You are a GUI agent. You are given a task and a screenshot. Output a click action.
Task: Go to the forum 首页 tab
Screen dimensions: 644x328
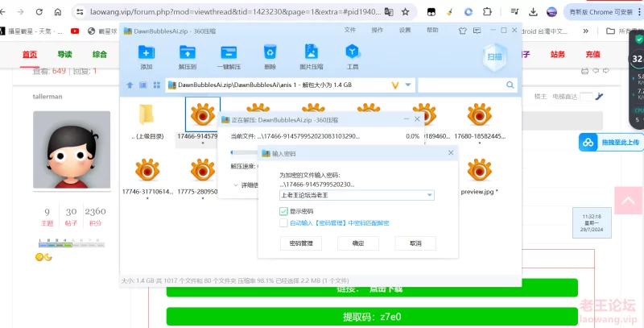tap(30, 54)
